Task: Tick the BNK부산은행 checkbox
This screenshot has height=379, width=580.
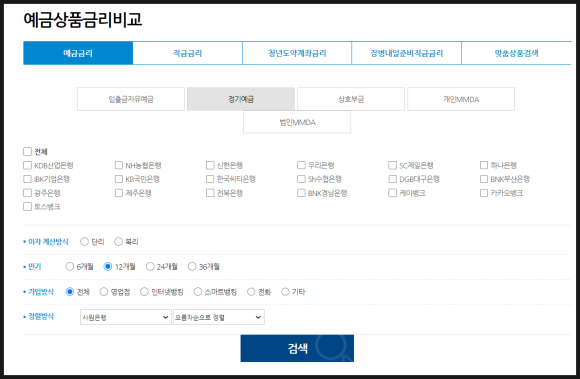Action: 484,179
